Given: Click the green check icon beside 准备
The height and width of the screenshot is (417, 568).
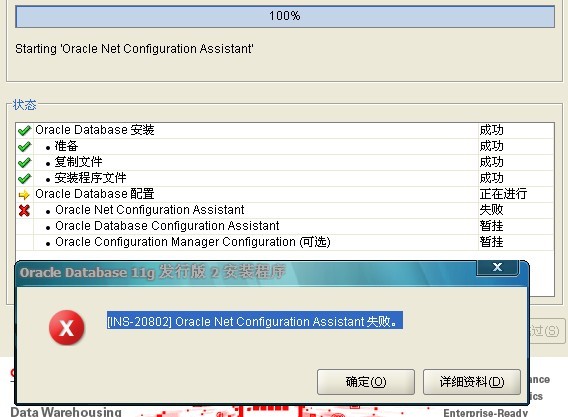Looking at the screenshot, I should [24, 146].
